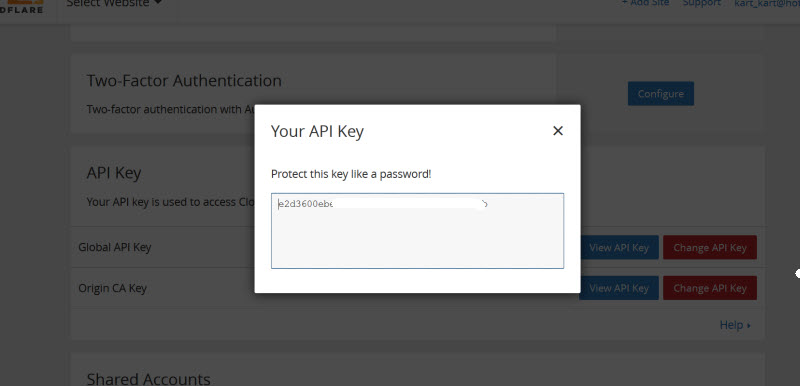View the Origin CA Key
This screenshot has width=800, height=386.
click(x=619, y=288)
